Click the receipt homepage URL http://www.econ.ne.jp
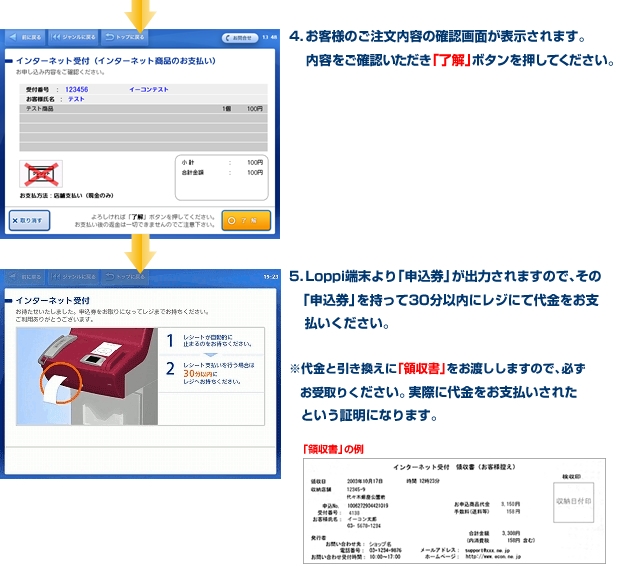This screenshot has height=574, width=620. click(493, 556)
